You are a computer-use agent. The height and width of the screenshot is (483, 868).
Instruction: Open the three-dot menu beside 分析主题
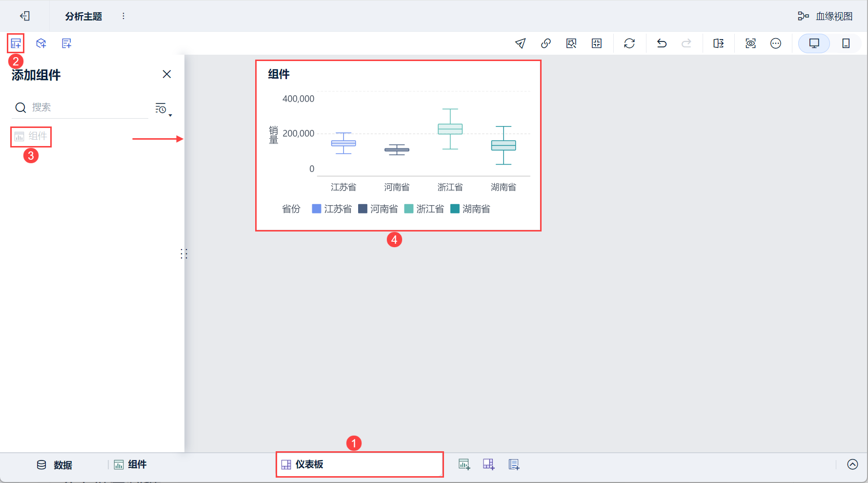tap(123, 16)
